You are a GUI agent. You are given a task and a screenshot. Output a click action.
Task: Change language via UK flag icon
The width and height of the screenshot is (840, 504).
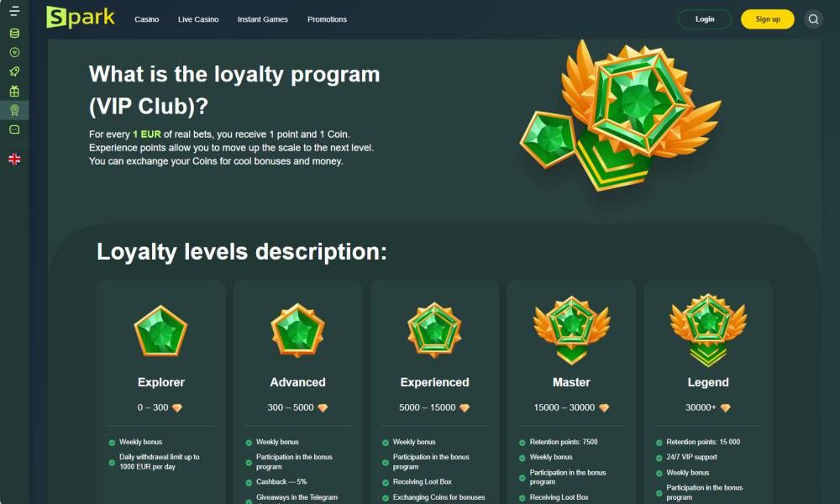click(14, 159)
